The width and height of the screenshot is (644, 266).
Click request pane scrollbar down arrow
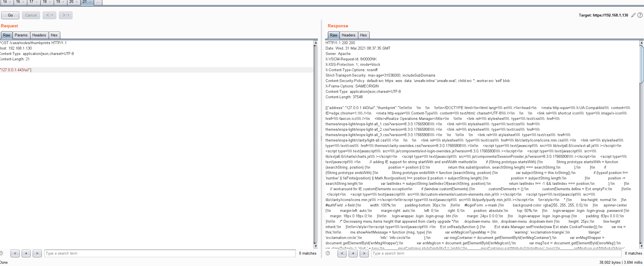[316, 246]
